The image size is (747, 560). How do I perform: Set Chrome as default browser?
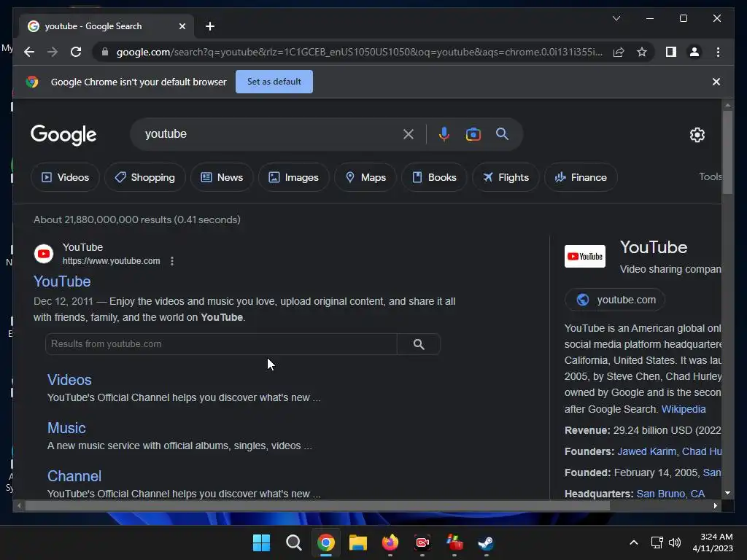click(274, 82)
